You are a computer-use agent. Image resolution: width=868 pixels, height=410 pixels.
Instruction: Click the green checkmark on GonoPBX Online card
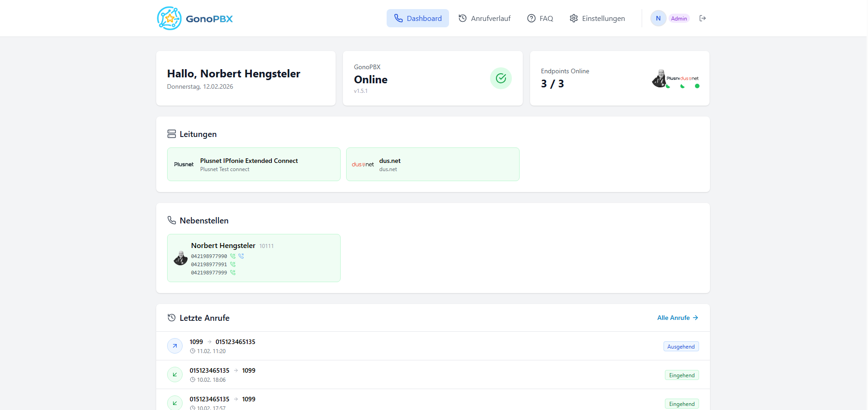[x=501, y=78]
